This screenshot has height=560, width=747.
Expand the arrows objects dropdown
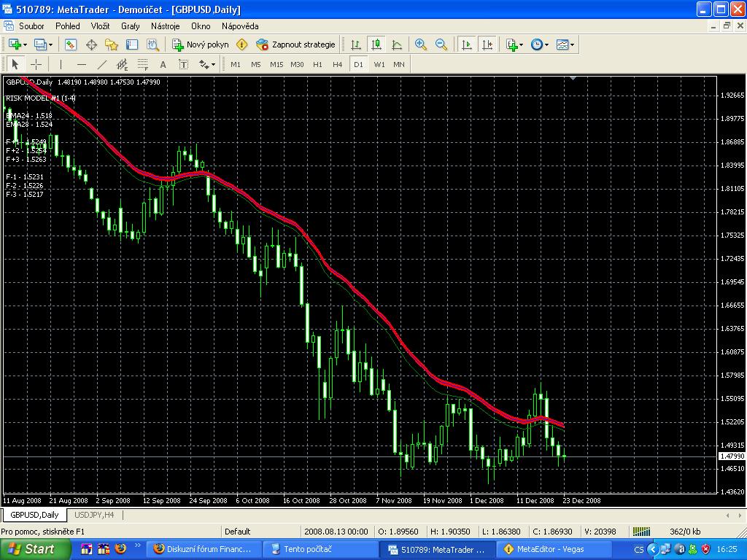pos(213,64)
